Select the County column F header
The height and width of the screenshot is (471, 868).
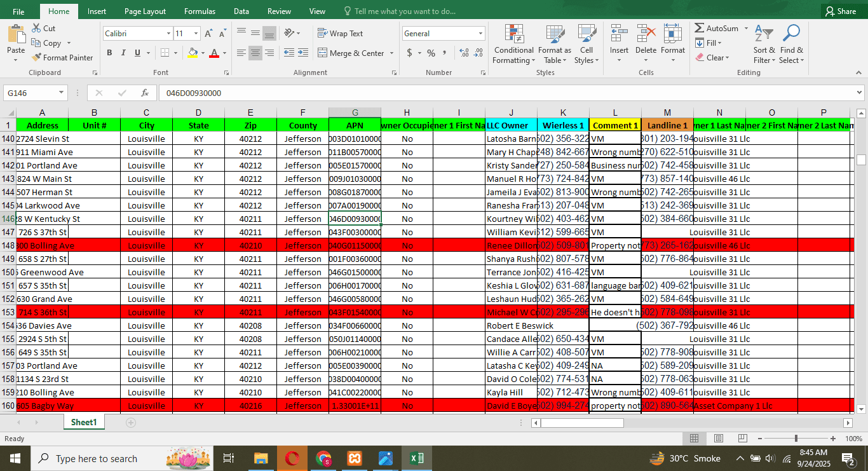click(x=302, y=113)
